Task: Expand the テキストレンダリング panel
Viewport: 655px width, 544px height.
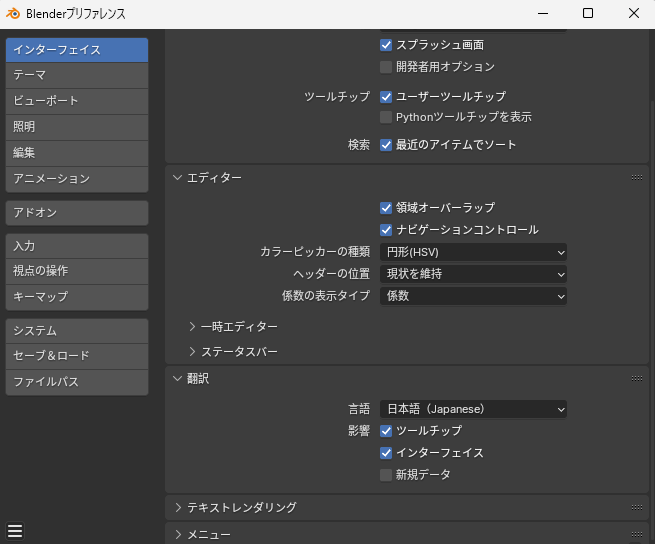Action: 178,508
